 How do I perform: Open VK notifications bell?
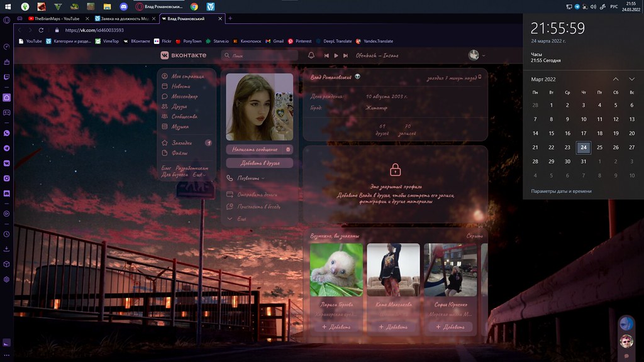click(311, 55)
